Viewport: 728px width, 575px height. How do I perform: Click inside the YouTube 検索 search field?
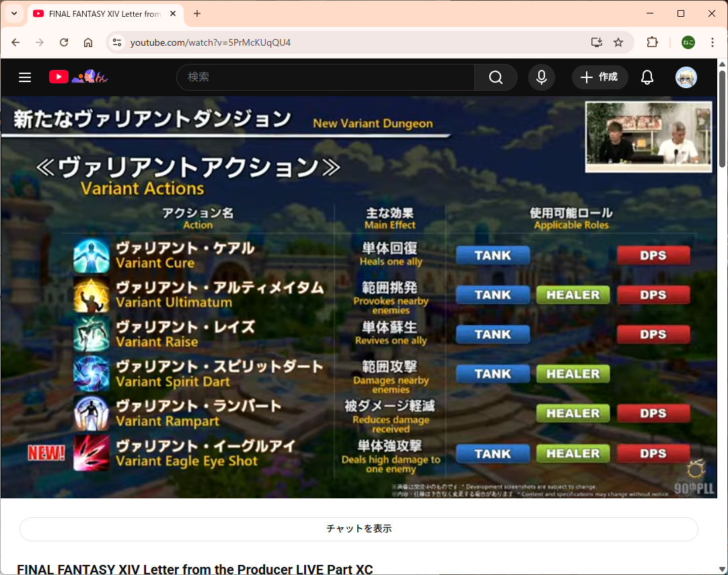[326, 77]
